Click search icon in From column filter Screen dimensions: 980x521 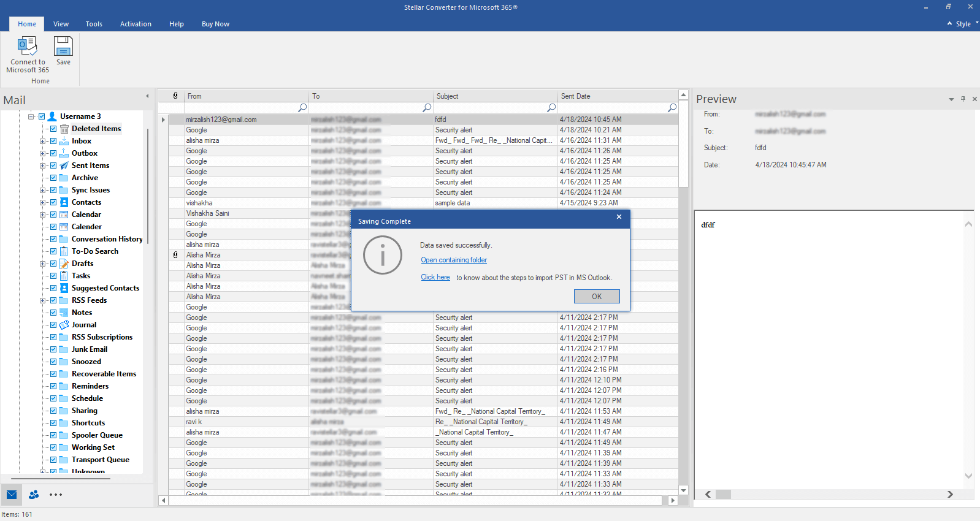coord(302,108)
